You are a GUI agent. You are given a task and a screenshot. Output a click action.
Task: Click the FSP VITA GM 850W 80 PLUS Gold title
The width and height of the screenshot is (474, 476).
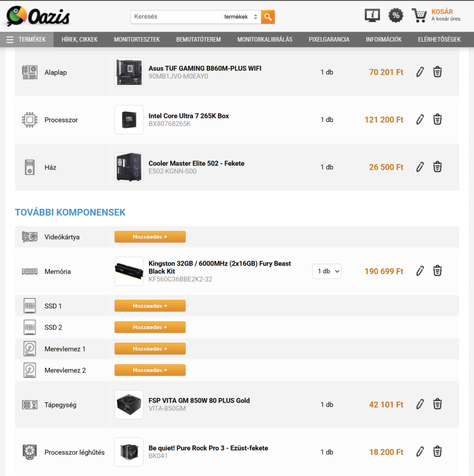click(x=199, y=400)
